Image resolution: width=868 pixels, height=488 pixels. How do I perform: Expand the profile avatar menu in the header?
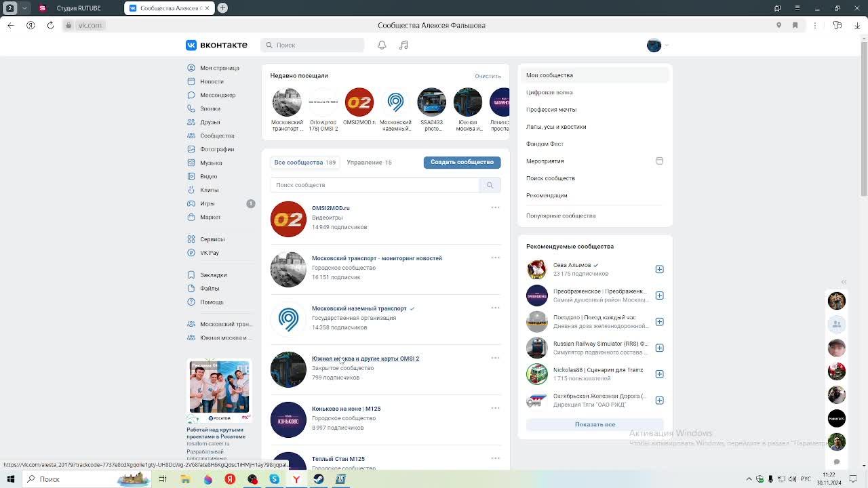pos(657,45)
